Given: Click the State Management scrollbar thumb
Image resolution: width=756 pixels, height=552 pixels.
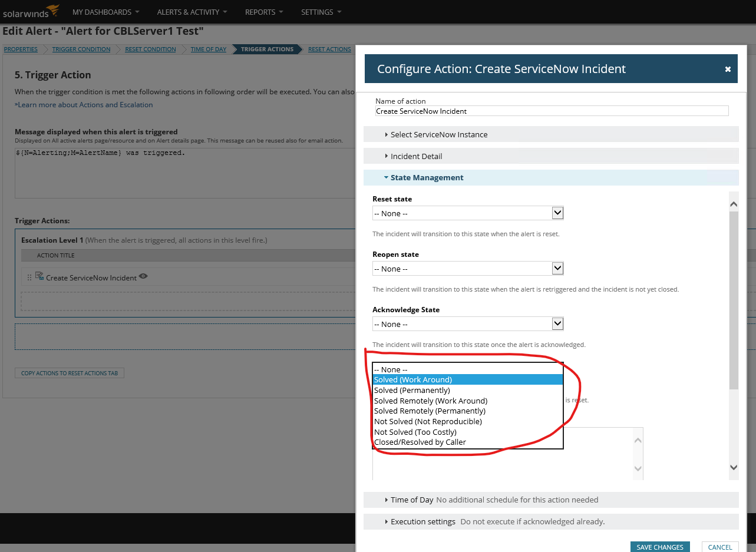Looking at the screenshot, I should pyautogui.click(x=734, y=300).
